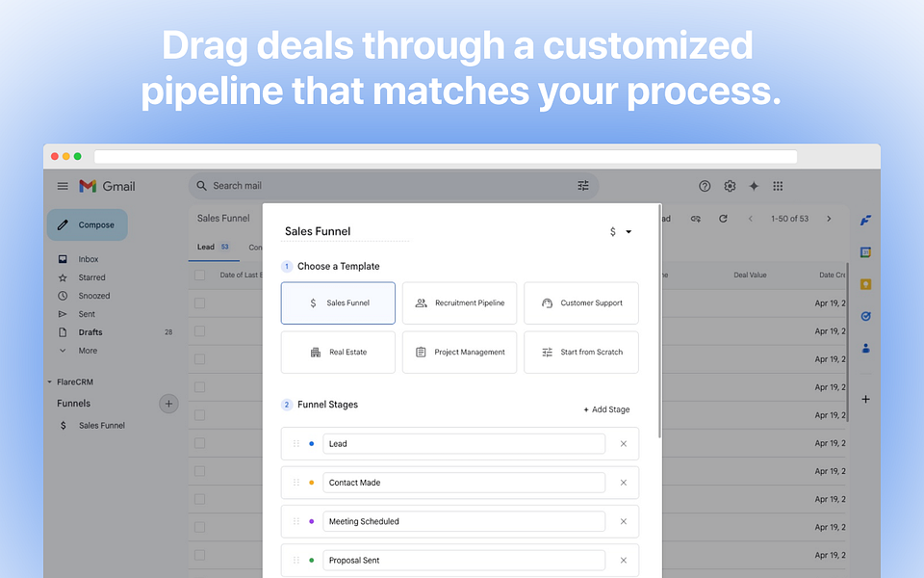Viewport: 924px width, 578px height.
Task: Go to the older page arrow
Action: 829,219
